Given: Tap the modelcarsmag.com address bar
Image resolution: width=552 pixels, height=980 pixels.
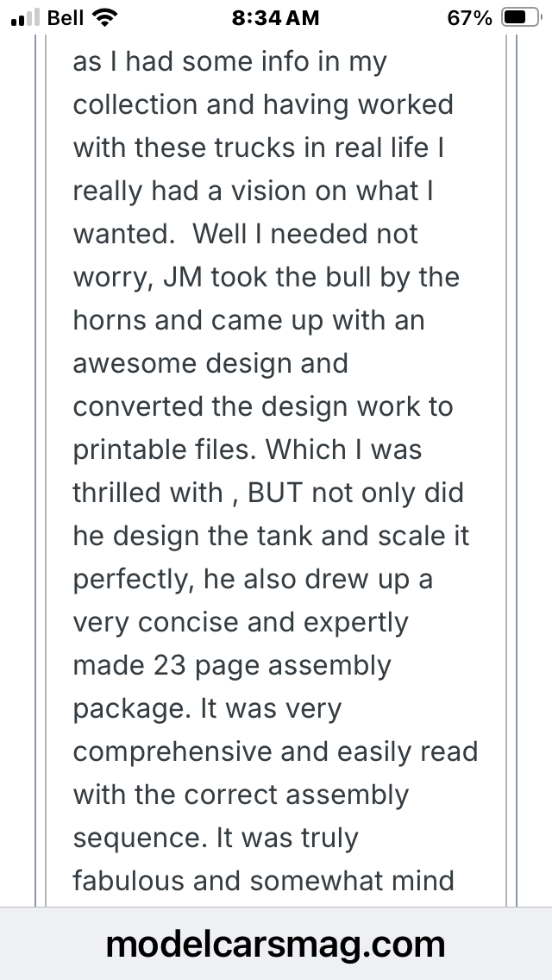Looking at the screenshot, I should point(275,944).
